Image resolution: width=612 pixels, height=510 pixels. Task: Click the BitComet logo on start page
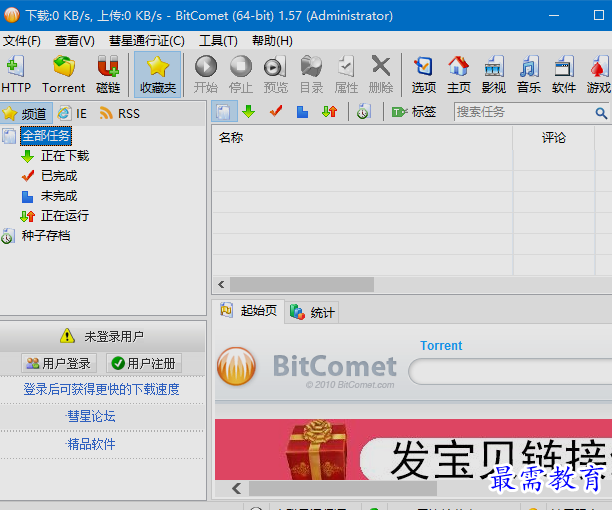click(x=237, y=366)
